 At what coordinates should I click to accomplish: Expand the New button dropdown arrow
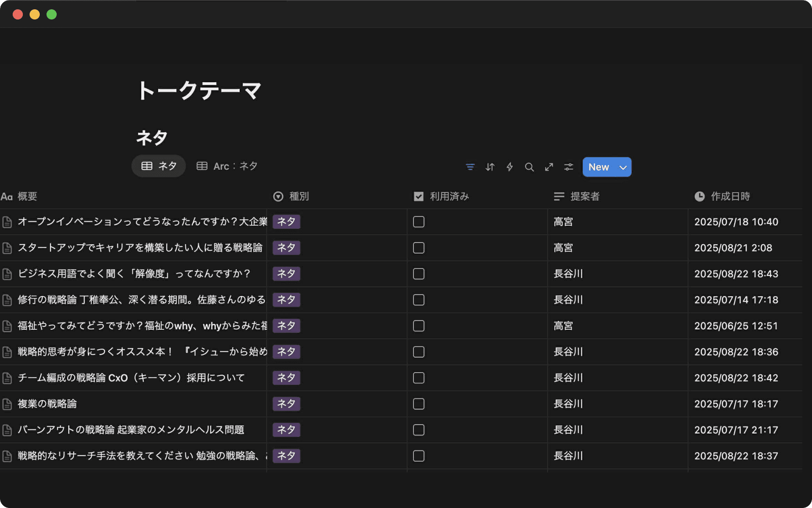[623, 167]
